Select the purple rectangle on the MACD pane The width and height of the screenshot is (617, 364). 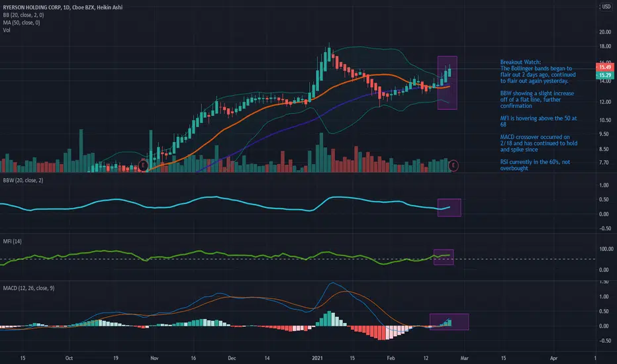coord(449,322)
